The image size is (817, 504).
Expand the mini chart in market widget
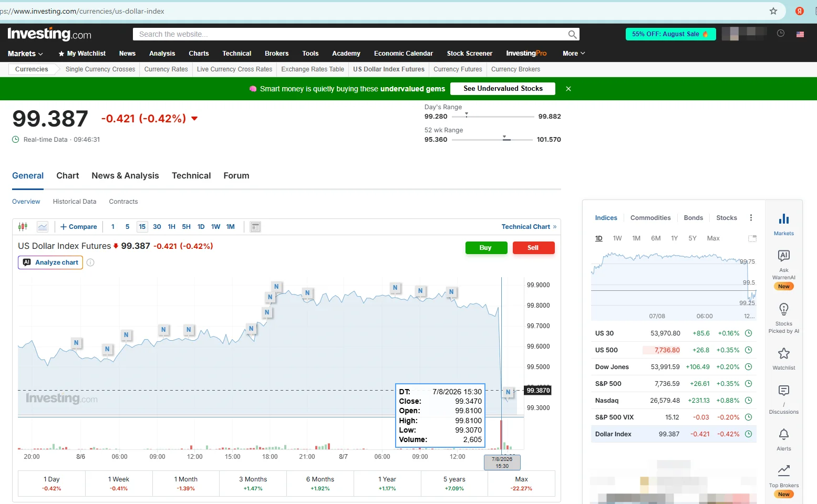[x=752, y=238]
